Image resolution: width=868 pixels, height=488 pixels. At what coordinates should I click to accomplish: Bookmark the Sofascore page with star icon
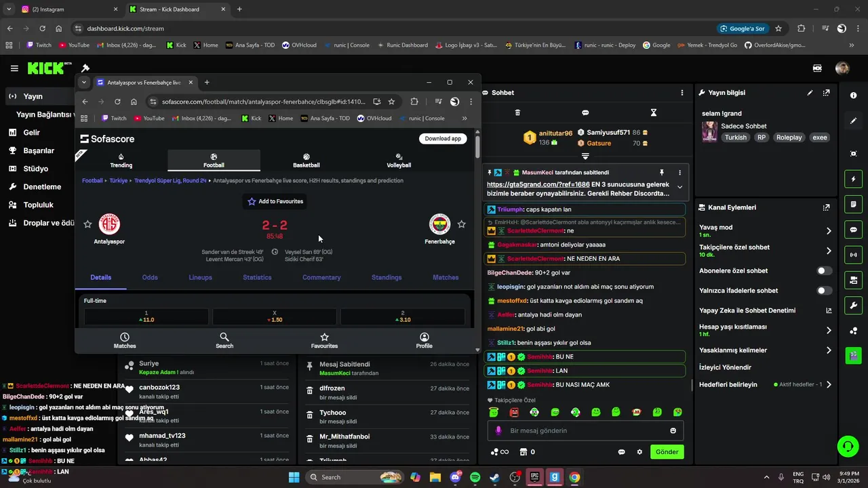391,102
